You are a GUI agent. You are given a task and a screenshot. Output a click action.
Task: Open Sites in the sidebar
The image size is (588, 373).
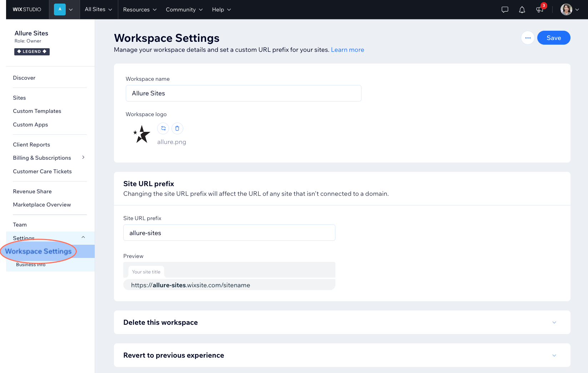(x=19, y=98)
